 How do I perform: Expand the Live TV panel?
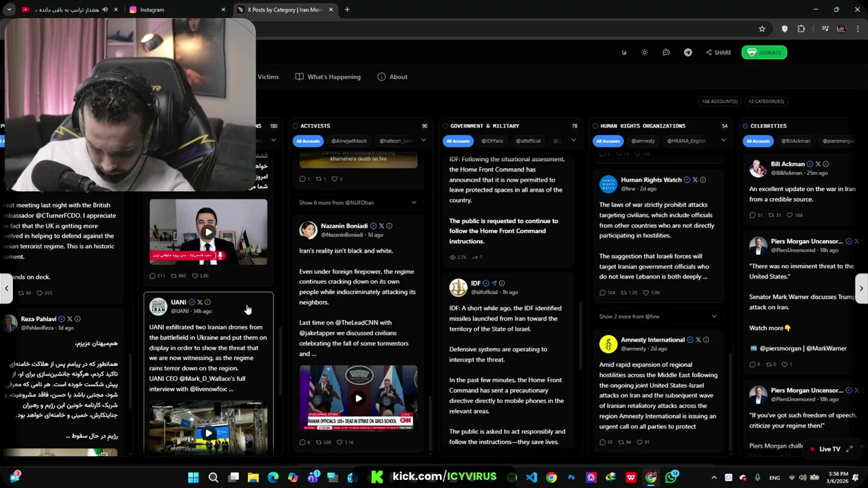850,449
